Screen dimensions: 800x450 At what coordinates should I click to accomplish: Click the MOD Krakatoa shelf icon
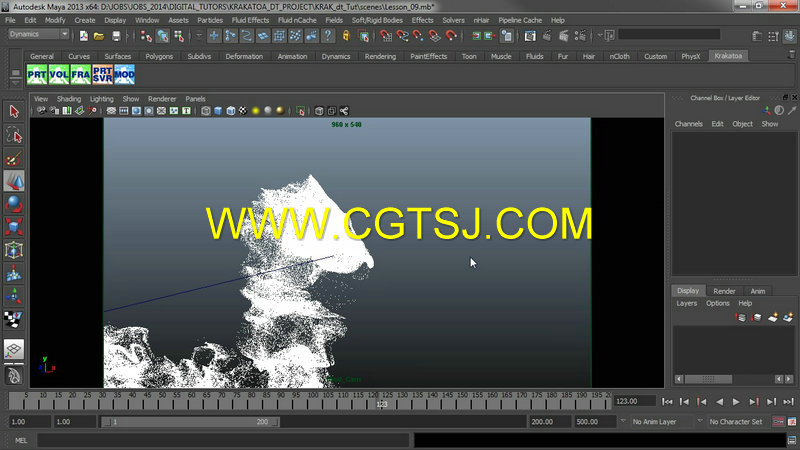click(124, 74)
